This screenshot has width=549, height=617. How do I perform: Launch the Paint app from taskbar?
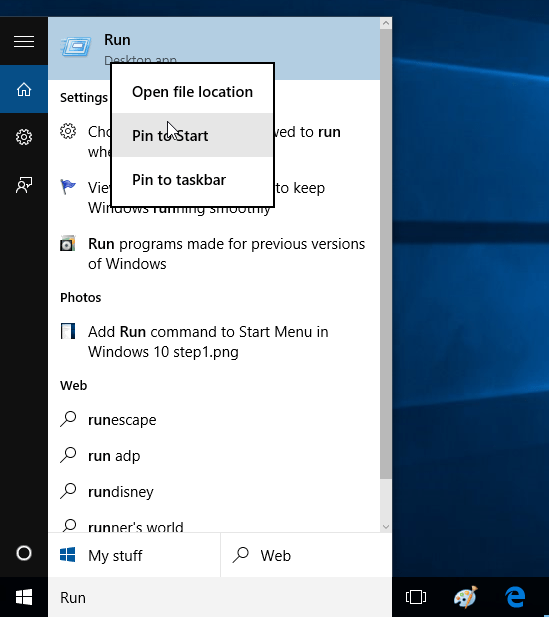point(466,597)
